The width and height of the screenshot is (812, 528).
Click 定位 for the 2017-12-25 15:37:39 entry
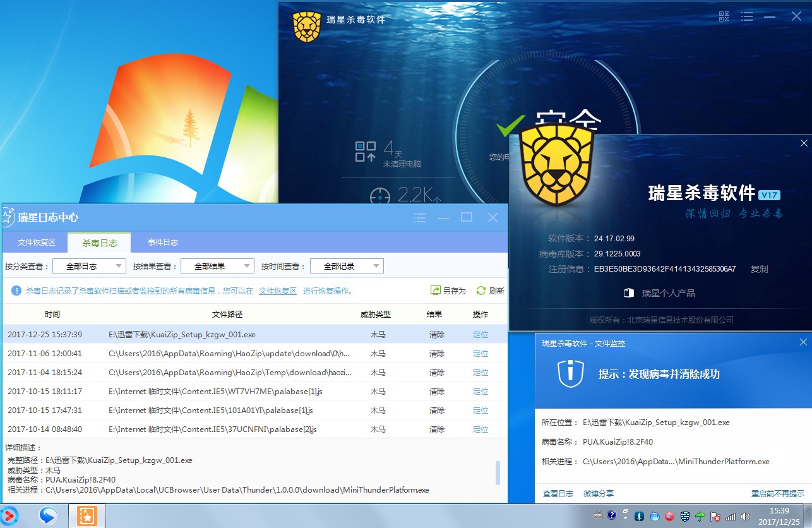[x=481, y=335]
